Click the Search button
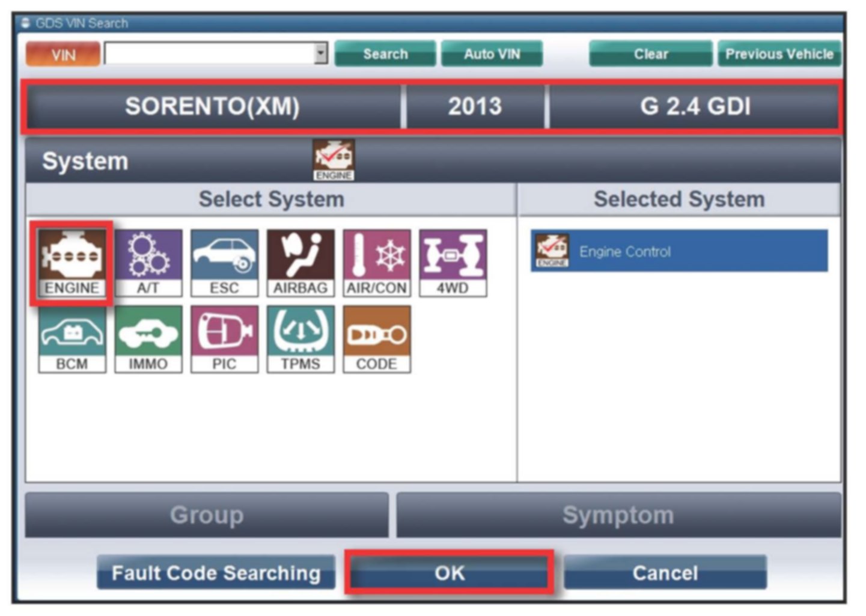This screenshot has width=866, height=616. coord(385,54)
